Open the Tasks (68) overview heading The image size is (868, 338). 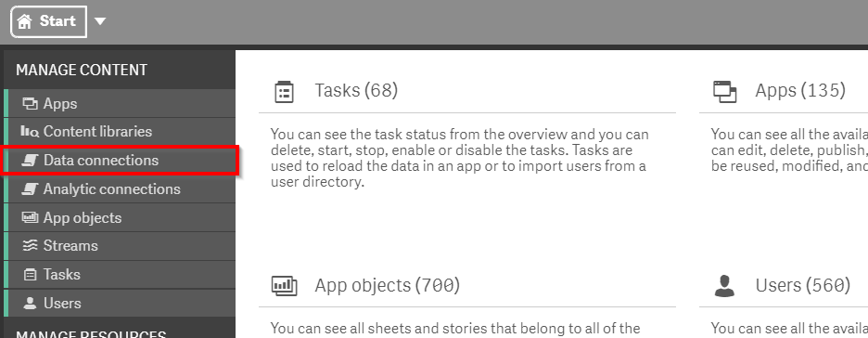356,90
